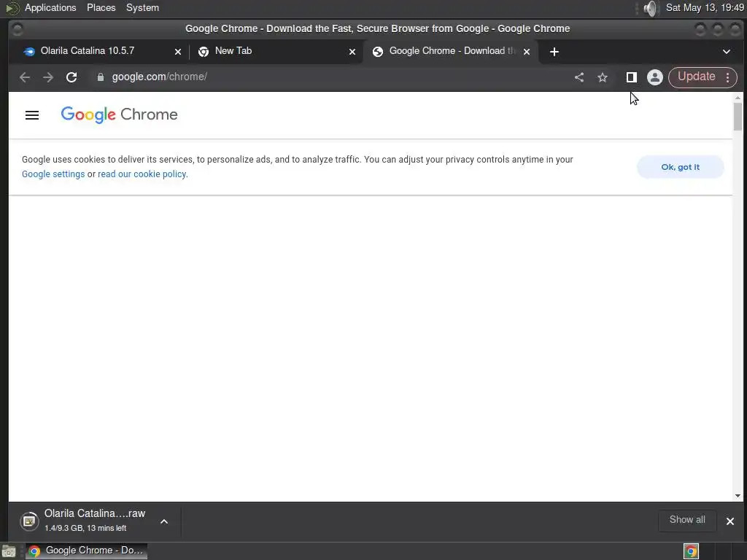Click the vertical scrollbar thumb

click(738, 116)
